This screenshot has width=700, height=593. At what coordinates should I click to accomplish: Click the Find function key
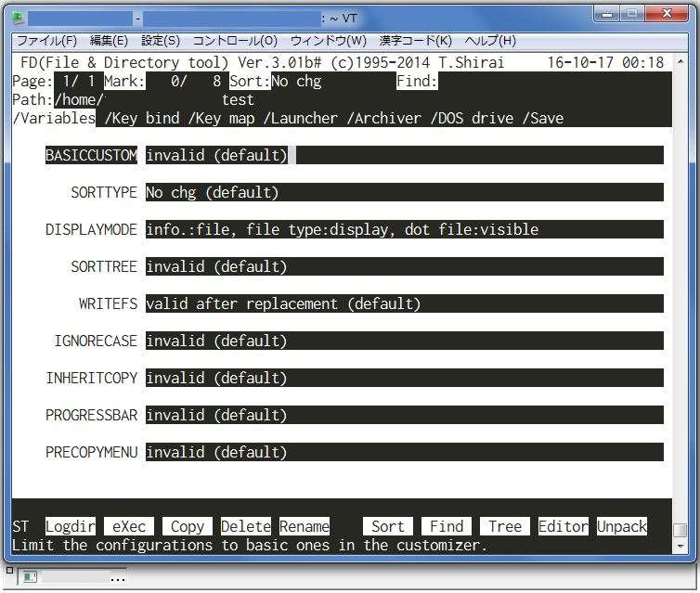point(447,526)
